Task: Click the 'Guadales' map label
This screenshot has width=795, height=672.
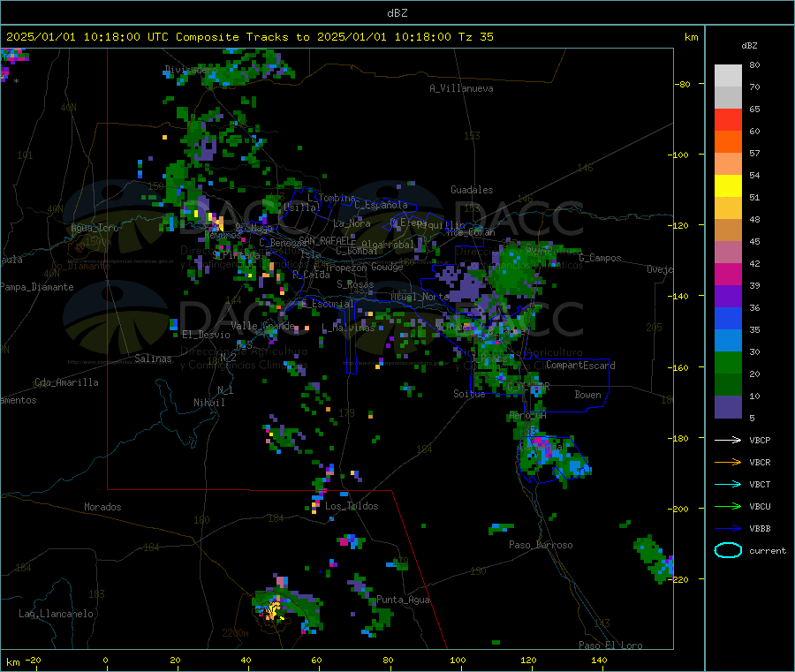Action: click(472, 190)
